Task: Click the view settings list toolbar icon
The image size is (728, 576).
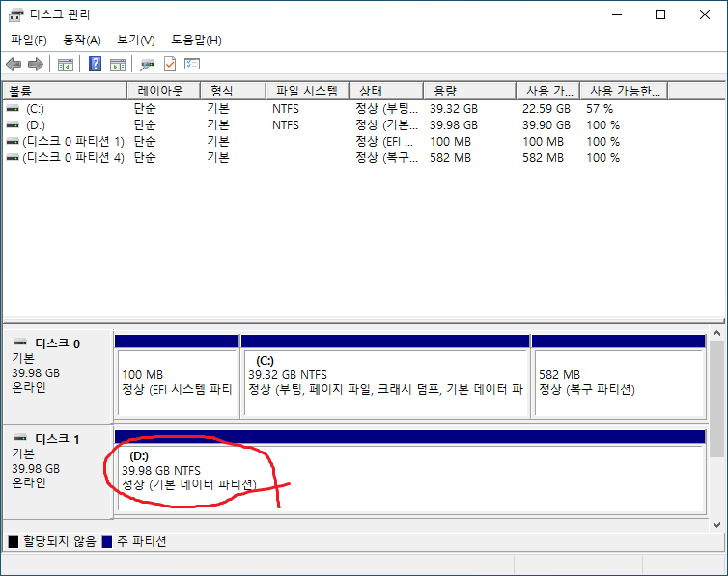Action: [192, 64]
